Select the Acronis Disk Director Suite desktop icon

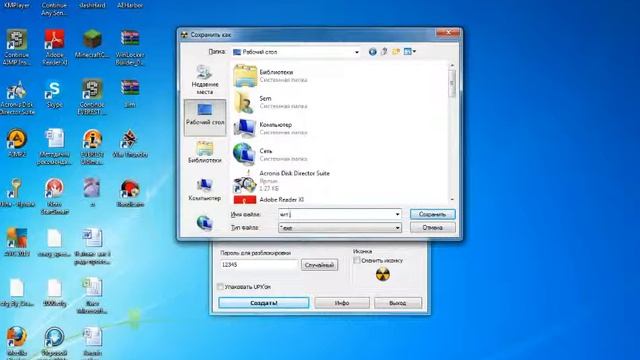(17, 97)
